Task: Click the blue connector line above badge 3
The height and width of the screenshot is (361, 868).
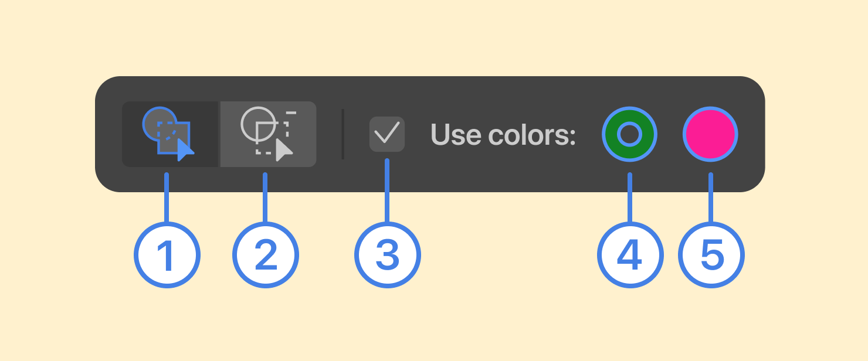Action: (387, 189)
